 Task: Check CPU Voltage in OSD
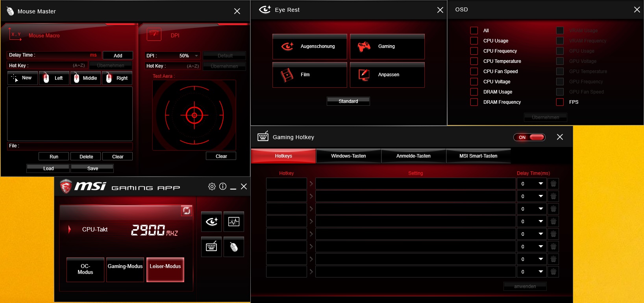(474, 82)
